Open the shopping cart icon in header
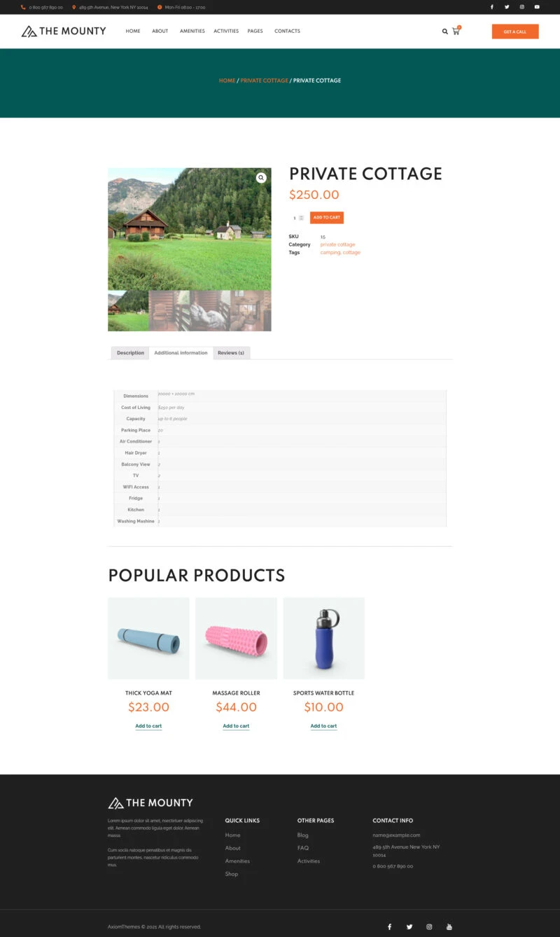 (x=456, y=31)
